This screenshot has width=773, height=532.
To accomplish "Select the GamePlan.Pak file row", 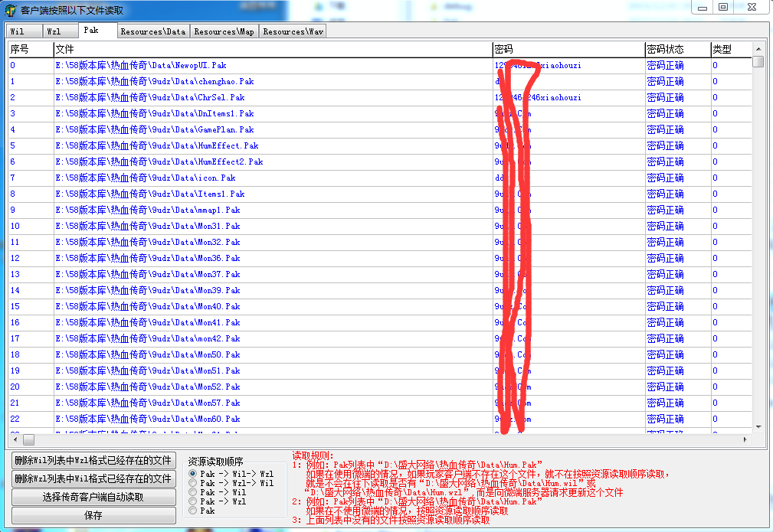I will click(379, 129).
